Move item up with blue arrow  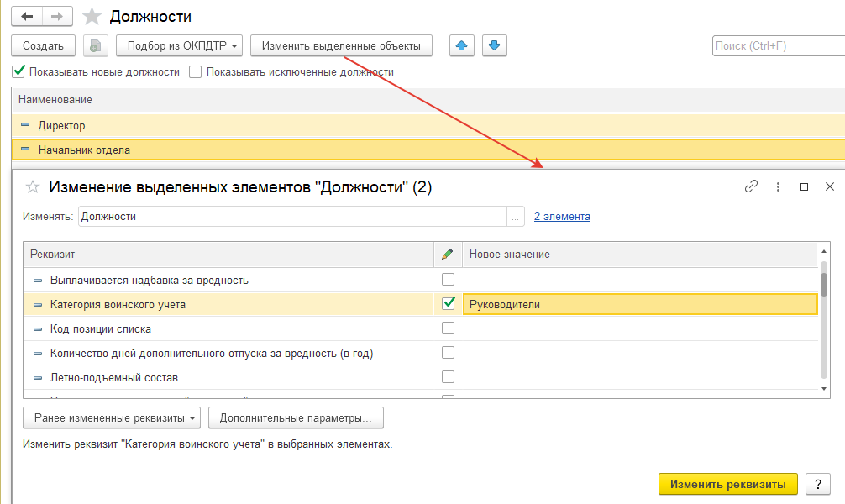(x=462, y=45)
